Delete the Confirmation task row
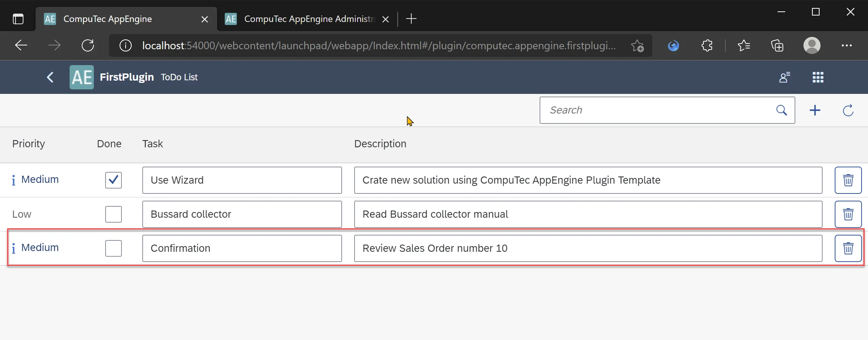 pos(848,248)
